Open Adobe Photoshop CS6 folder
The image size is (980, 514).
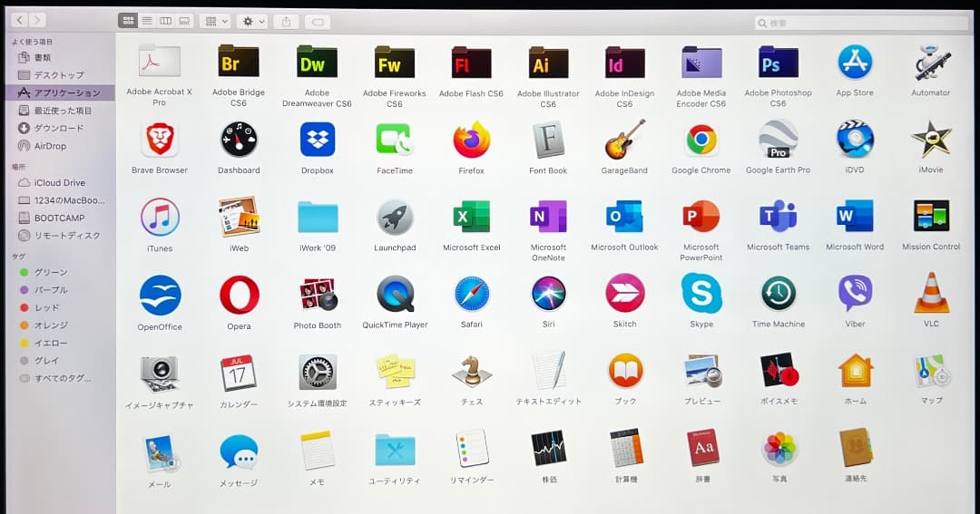pyautogui.click(x=778, y=63)
